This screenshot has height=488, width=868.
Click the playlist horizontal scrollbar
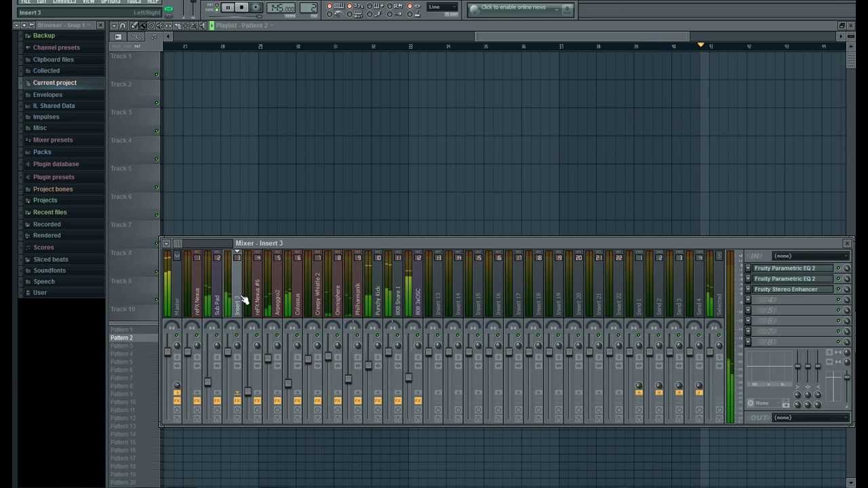(582, 37)
